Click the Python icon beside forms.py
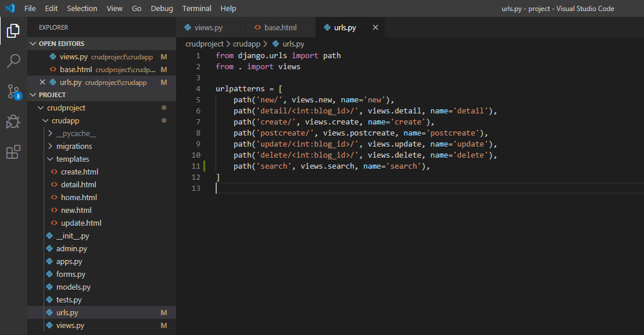Viewport: 644px width, 335px height. click(49, 274)
